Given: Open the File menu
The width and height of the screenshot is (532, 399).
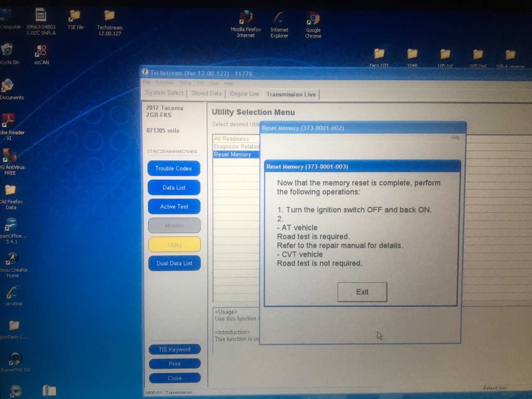Looking at the screenshot, I should coord(147,82).
